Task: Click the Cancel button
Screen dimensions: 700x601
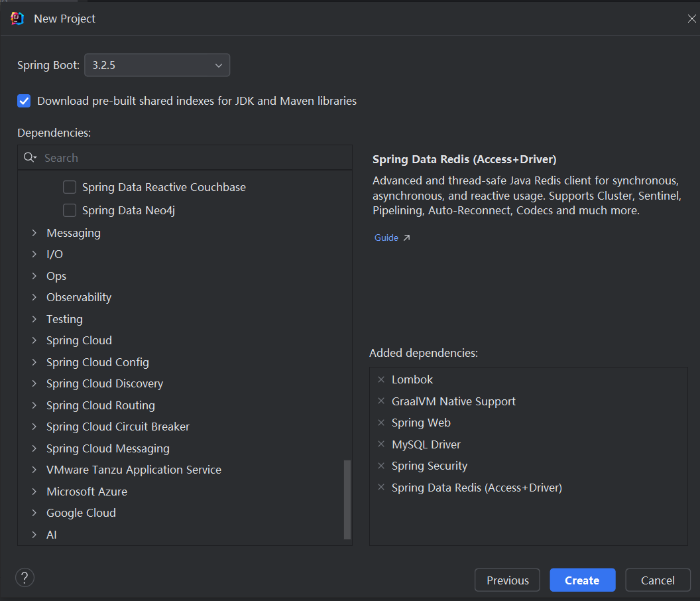Action: point(658,580)
